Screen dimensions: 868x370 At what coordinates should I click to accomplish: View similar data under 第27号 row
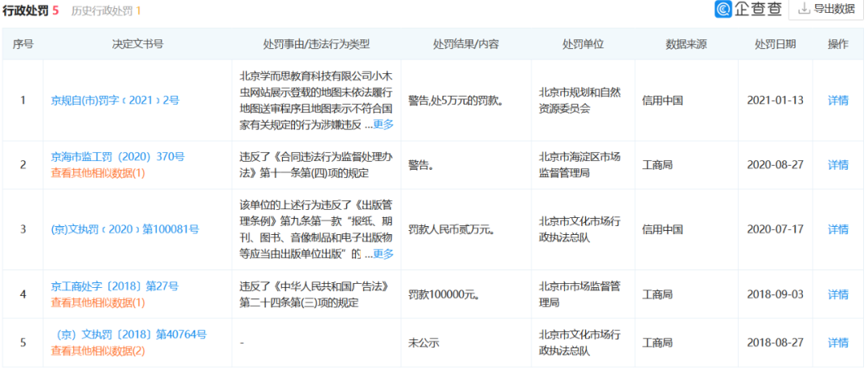point(97,302)
